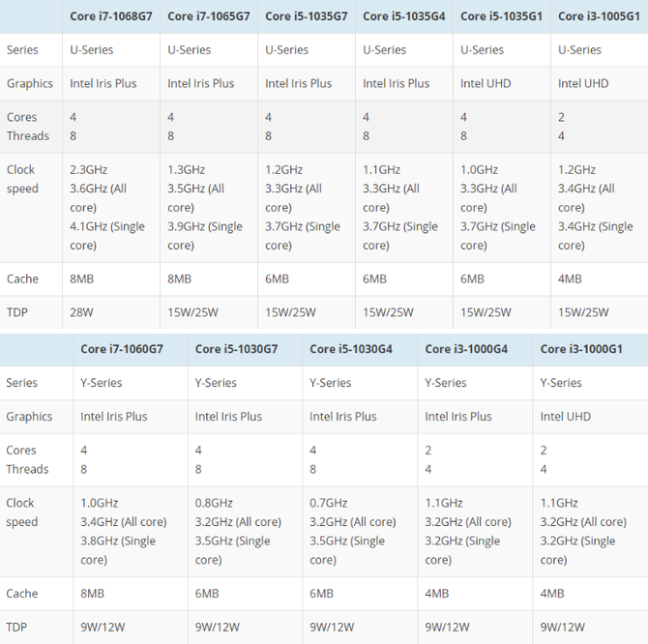
Task: Select the 2.3GHz clock speed cell
Action: (111, 208)
